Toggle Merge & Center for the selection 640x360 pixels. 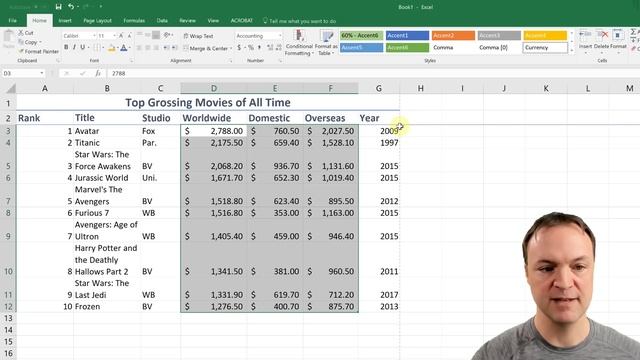pyautogui.click(x=205, y=48)
